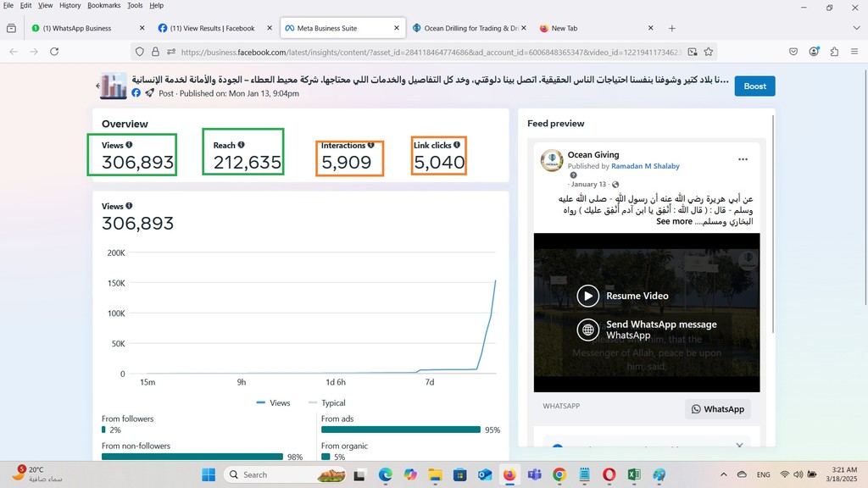Click the WhatsApp call-to-action button

point(717,409)
